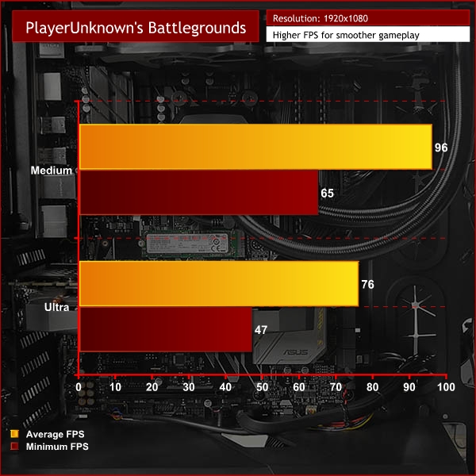Click the axis tick label 40

(x=225, y=387)
